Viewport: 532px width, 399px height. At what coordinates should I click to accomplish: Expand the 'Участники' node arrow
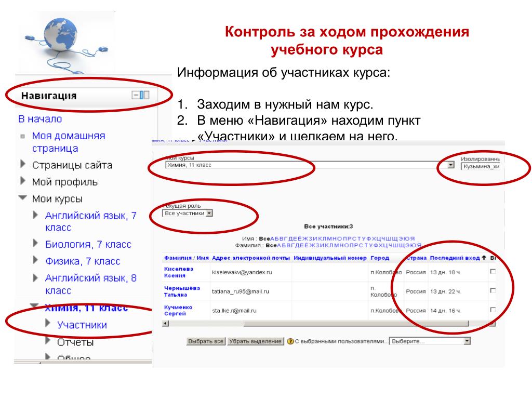click(48, 323)
